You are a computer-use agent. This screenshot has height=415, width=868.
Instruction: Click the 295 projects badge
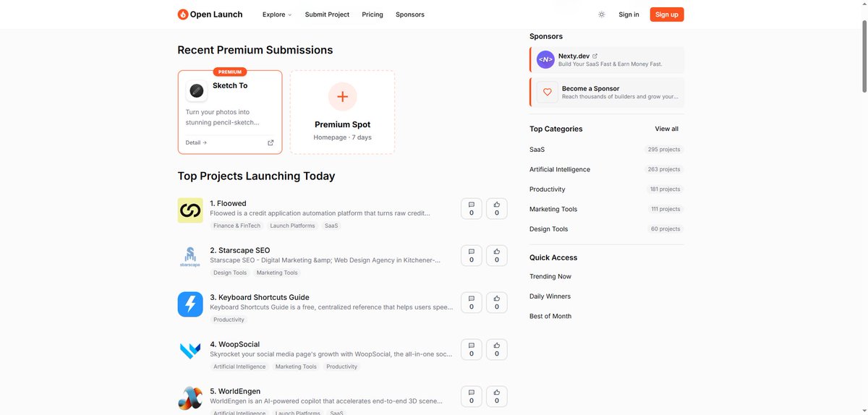(664, 150)
